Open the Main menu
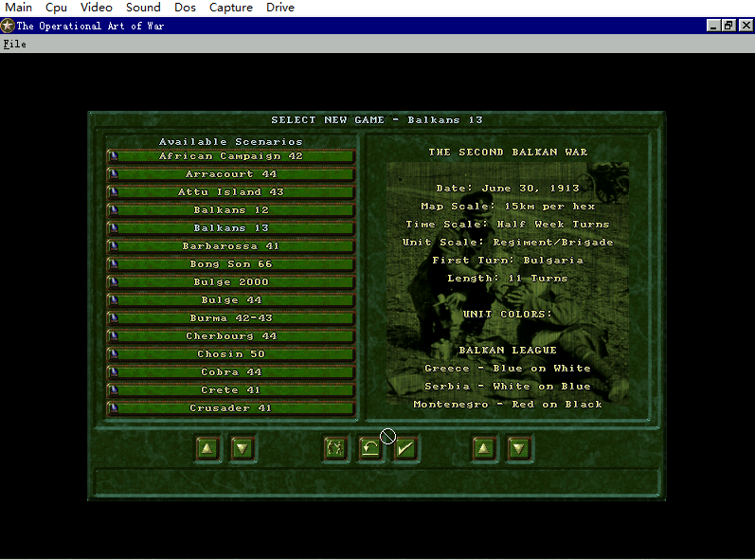The height and width of the screenshot is (560, 755). (18, 8)
